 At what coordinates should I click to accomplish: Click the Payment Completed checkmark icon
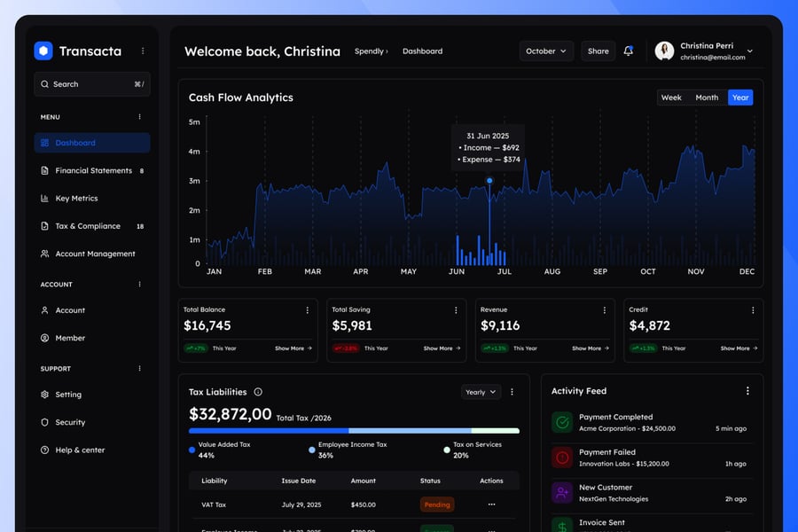click(x=561, y=422)
